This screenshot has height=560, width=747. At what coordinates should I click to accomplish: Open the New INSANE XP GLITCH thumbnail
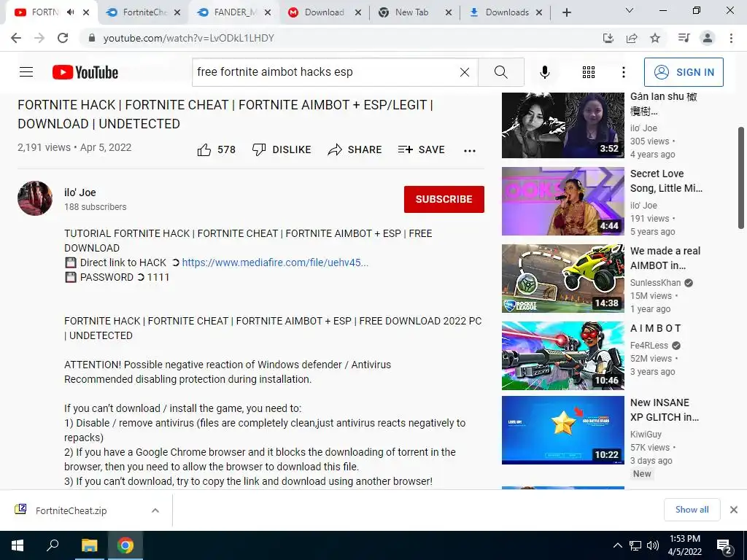point(562,430)
